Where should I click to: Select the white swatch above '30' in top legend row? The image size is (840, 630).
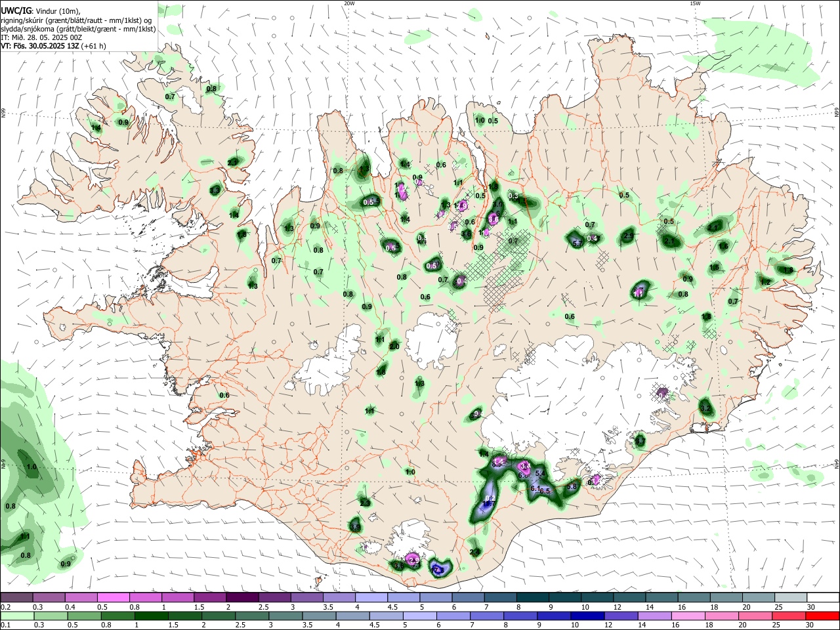(822, 598)
